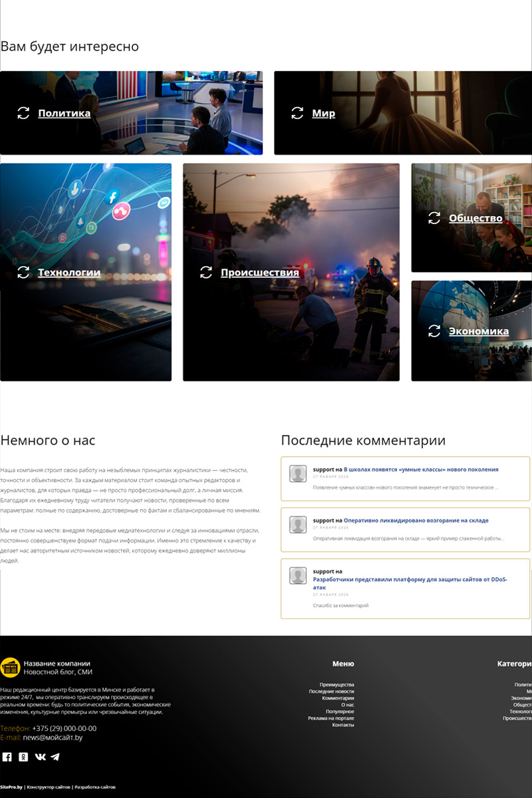
Task: Open the smart classes article link in comments
Action: click(x=420, y=469)
